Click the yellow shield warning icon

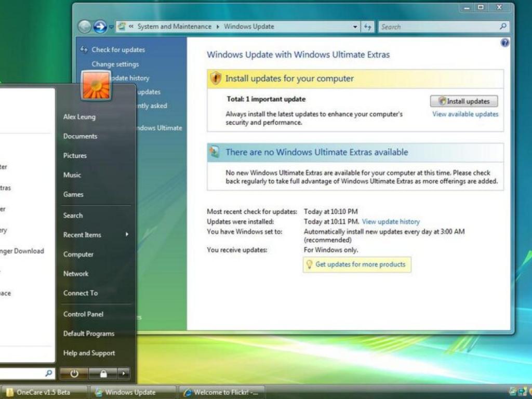pyautogui.click(x=216, y=78)
